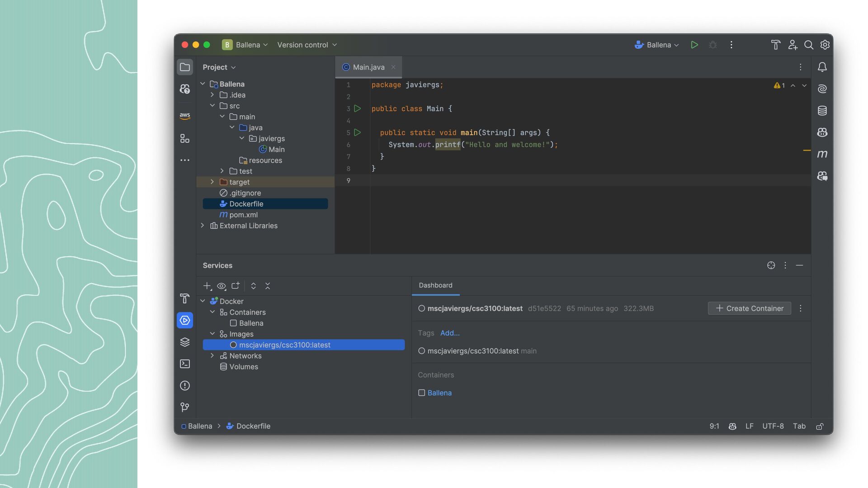The width and height of the screenshot is (868, 488).
Task: Show notifications with the bell icon
Action: [822, 67]
